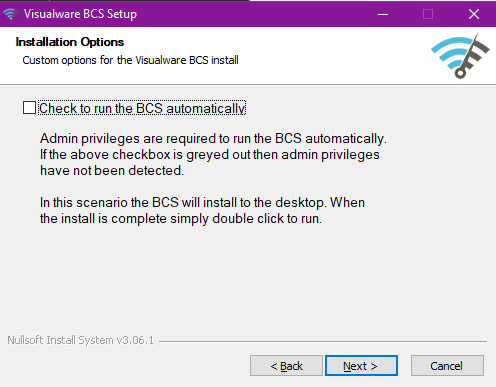This screenshot has width=496, height=387.
Task: Enable the run BCS automatically checkbox
Action: (29, 108)
